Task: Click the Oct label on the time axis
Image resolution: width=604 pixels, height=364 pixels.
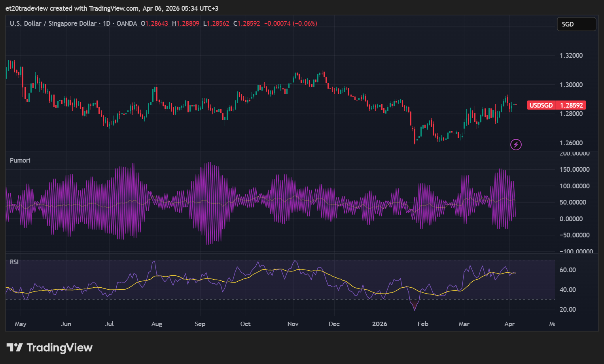Action: pos(245,324)
